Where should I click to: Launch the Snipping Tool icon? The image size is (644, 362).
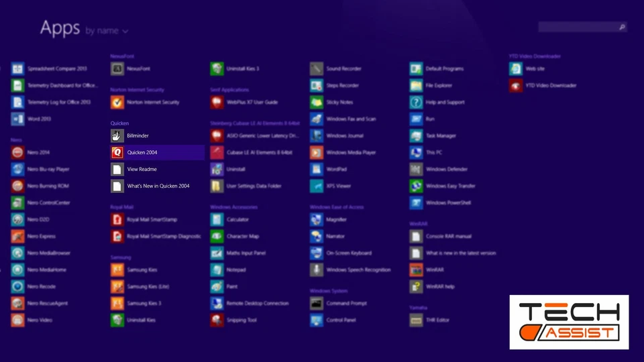click(217, 320)
